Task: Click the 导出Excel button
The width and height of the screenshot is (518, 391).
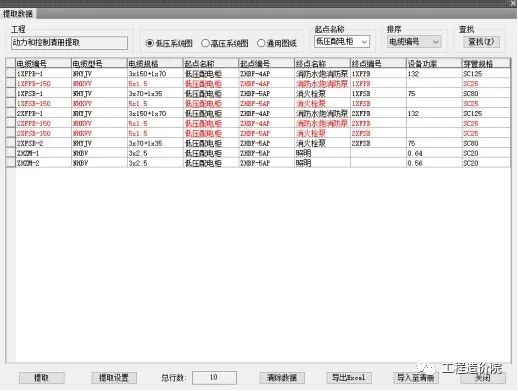Action: pos(349,378)
